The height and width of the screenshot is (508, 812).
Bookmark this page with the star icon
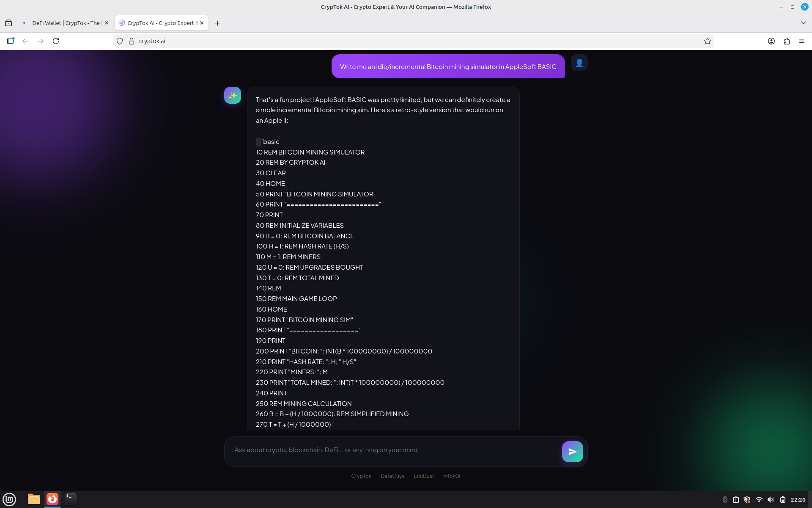point(707,41)
